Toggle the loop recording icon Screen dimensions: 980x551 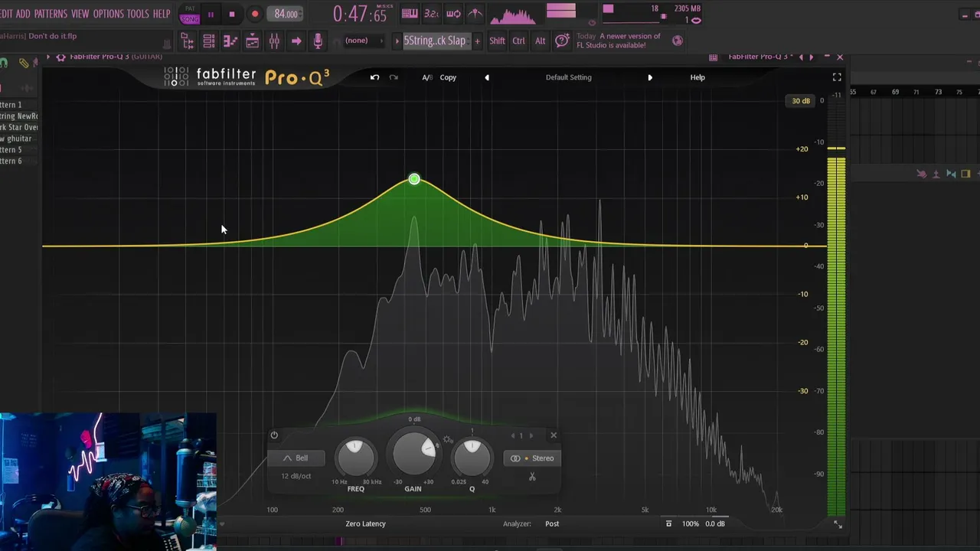point(453,13)
